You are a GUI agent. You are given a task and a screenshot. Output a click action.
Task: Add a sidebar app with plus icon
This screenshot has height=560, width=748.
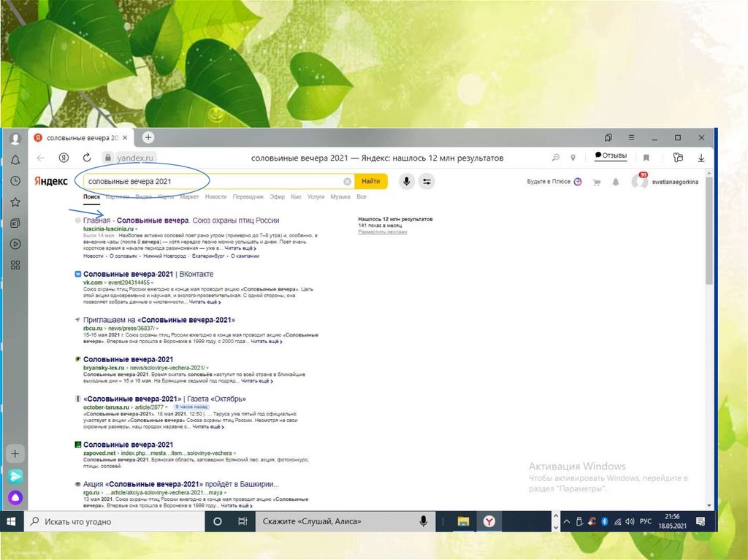pyautogui.click(x=15, y=453)
